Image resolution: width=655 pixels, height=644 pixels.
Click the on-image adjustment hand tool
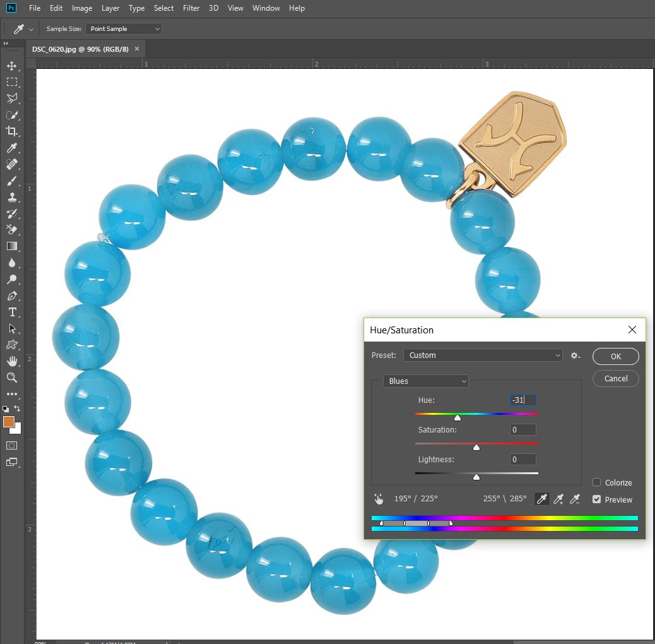click(x=379, y=499)
